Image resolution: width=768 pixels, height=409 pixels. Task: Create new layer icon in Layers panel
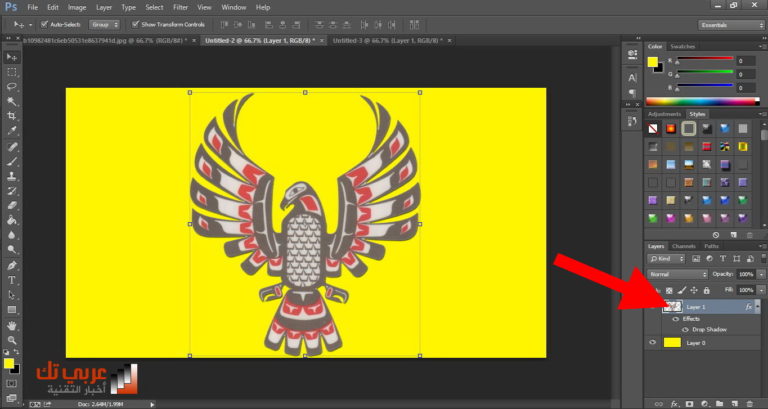tap(734, 404)
